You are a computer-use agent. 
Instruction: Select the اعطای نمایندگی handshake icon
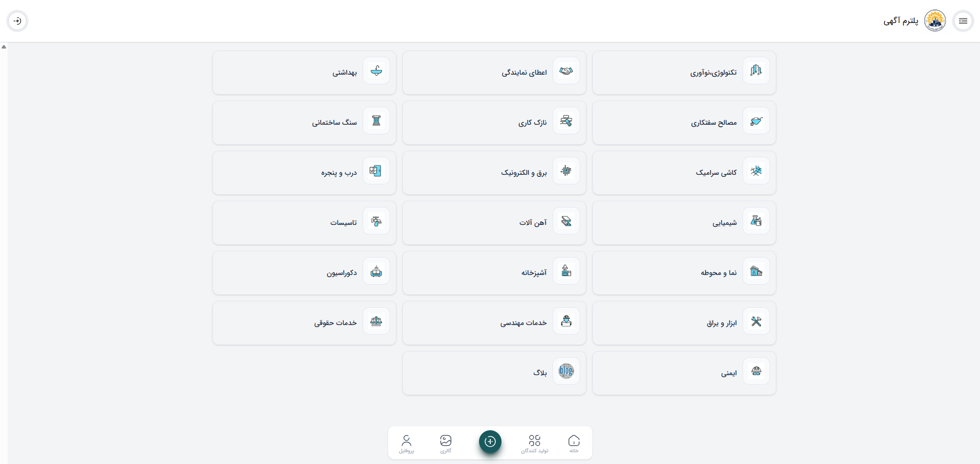pos(566,71)
